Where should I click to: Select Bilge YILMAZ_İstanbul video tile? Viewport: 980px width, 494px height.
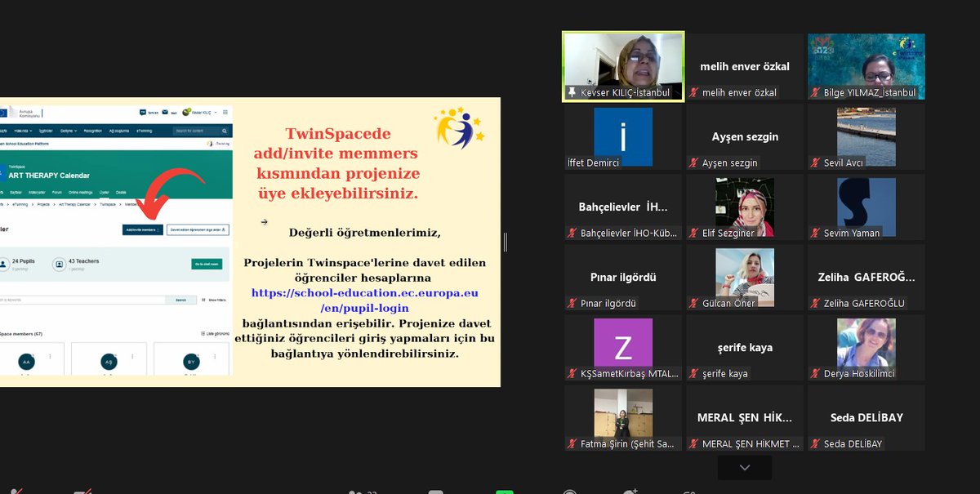[x=866, y=67]
